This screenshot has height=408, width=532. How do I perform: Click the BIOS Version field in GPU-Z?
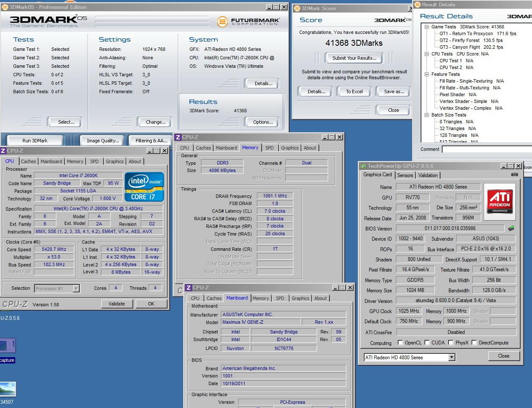(x=450, y=228)
